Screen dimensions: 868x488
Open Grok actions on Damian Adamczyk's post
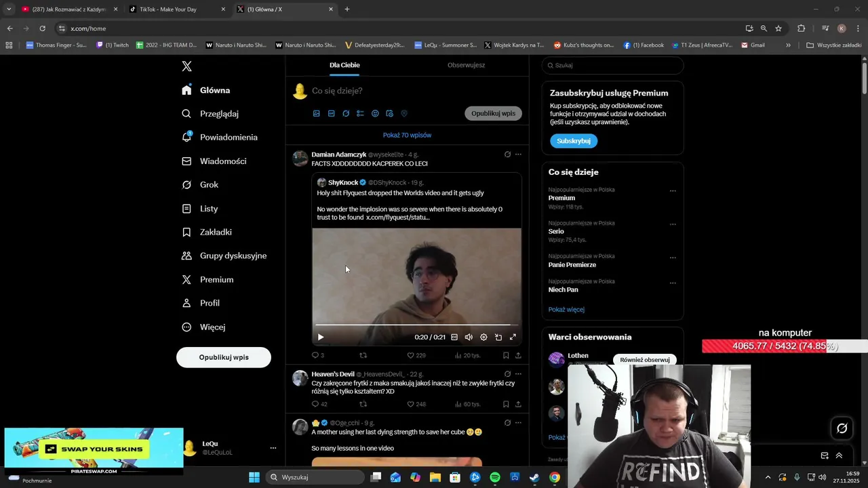507,155
